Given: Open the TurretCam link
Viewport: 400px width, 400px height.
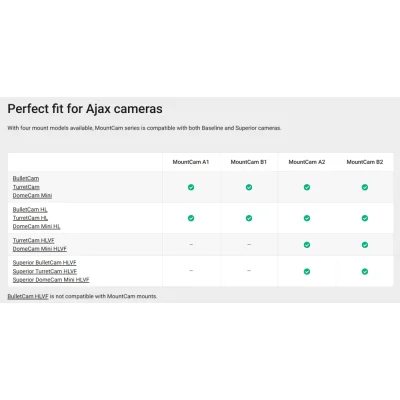Looking at the screenshot, I should (26, 187).
